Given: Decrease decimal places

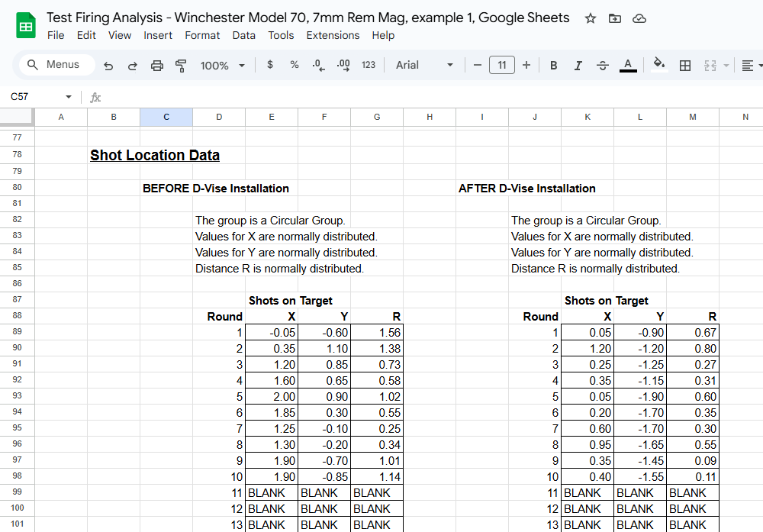Looking at the screenshot, I should 318,65.
